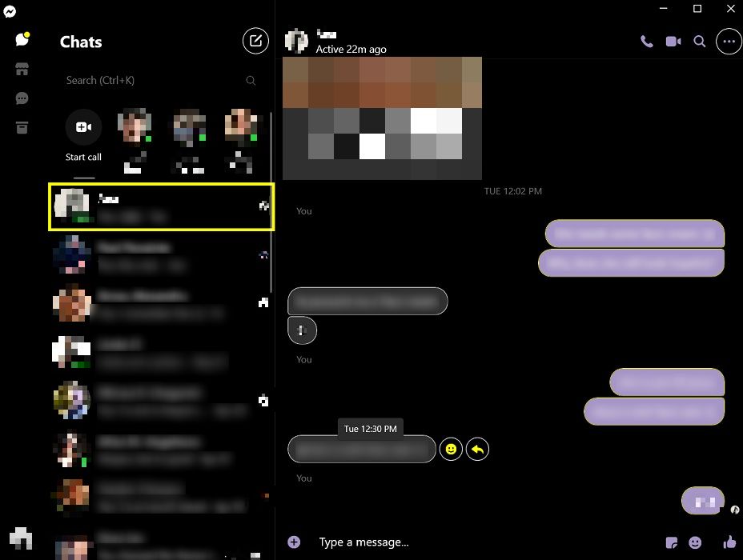Screen dimensions: 743x560
Task: Open the sticker picker beside the message box
Action: click(x=671, y=542)
